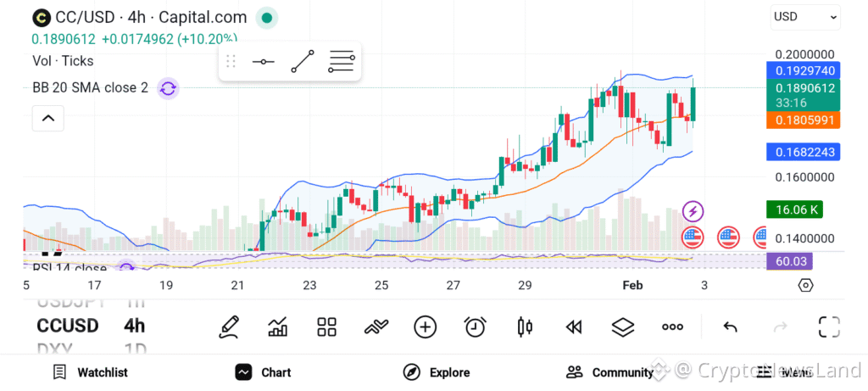868x391 pixels.
Task: Start bar replay with rewind icon
Action: [x=574, y=327]
